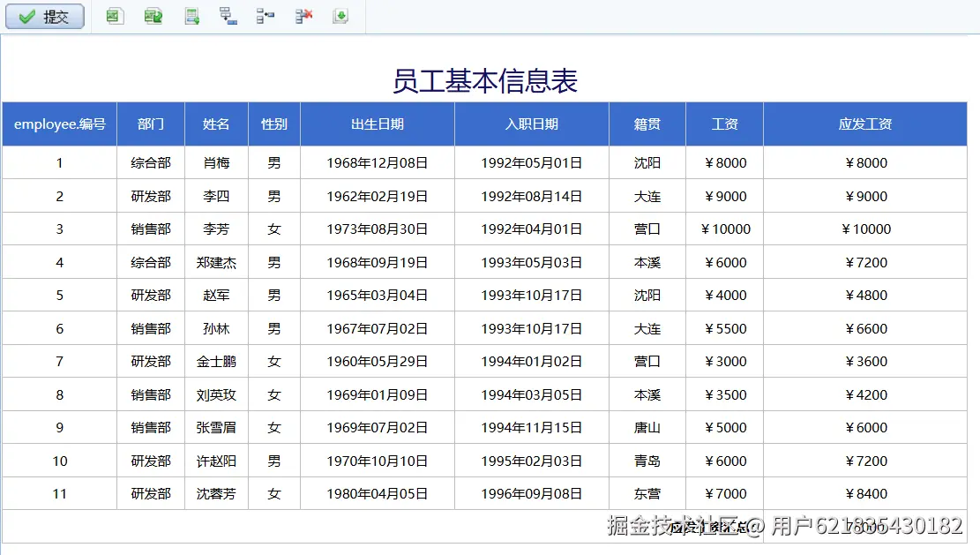Click the 性别 cell for 金士鹏

coord(274,362)
